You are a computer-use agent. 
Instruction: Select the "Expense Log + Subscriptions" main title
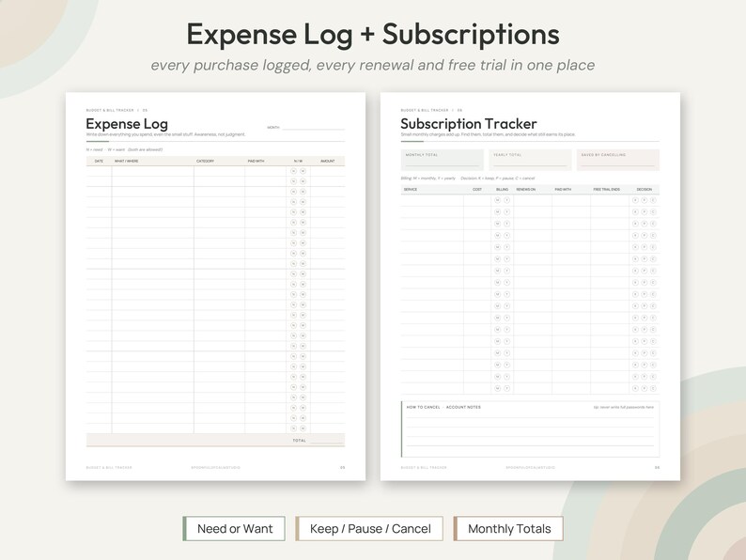(x=373, y=35)
